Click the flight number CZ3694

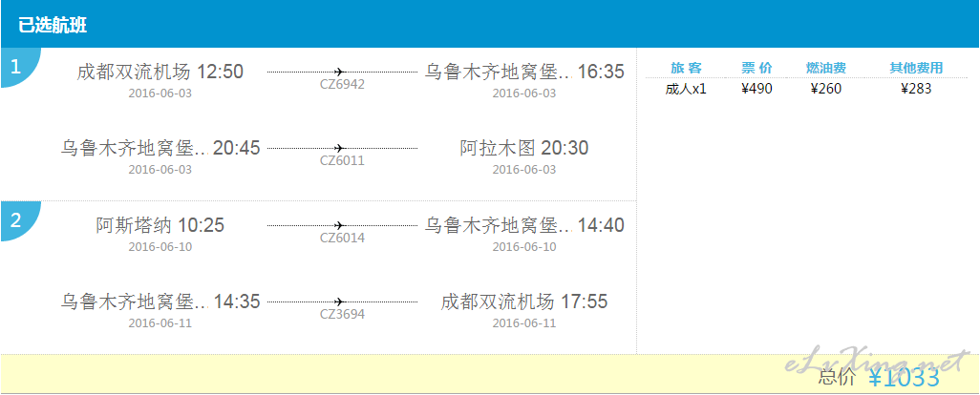tap(342, 315)
